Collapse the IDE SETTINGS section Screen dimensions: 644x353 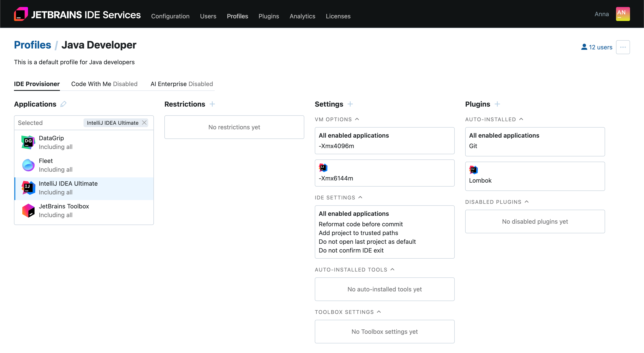[x=360, y=197]
